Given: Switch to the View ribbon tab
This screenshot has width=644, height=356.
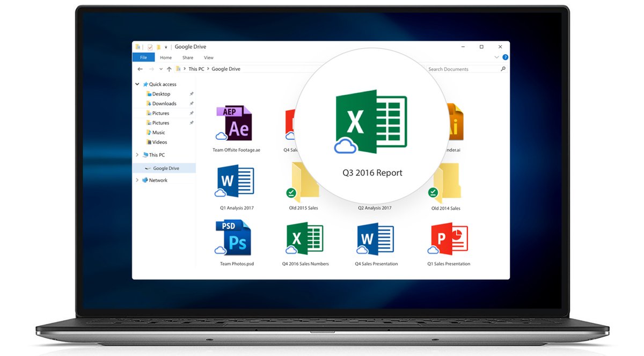Looking at the screenshot, I should 209,57.
